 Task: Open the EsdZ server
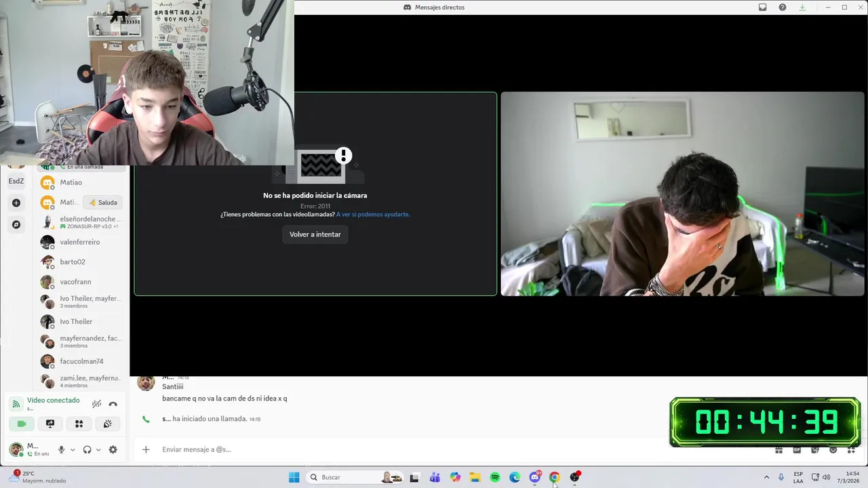16,181
